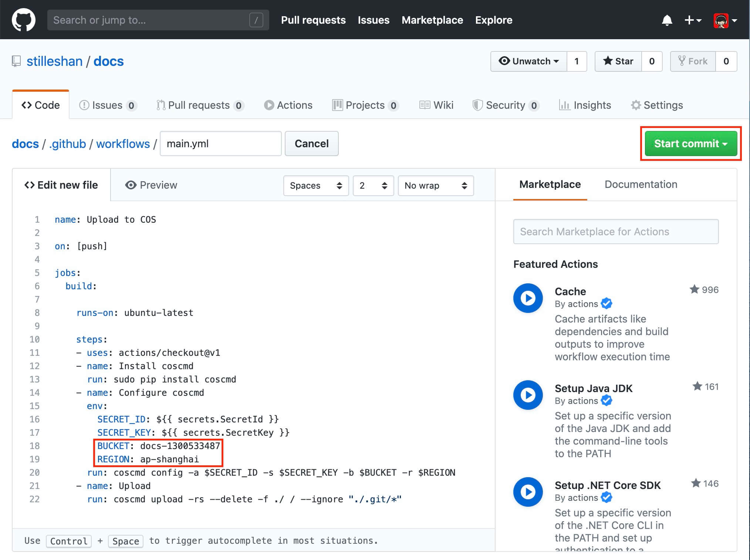This screenshot has height=560, width=750.
Task: Focus the Search Marketplace for Actions field
Action: click(616, 232)
